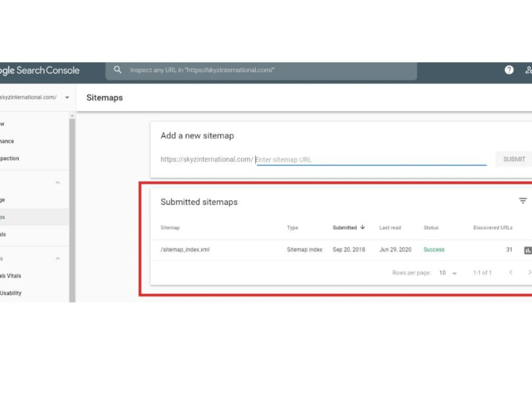
Task: Click the Success status text
Action: 434,250
